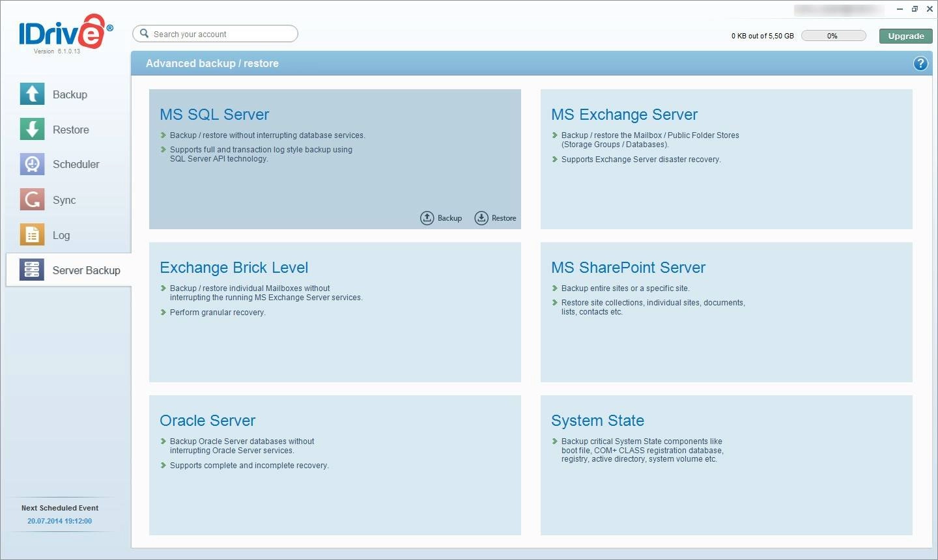This screenshot has height=560, width=938.
Task: Open the Oracle Server heading
Action: tap(207, 421)
